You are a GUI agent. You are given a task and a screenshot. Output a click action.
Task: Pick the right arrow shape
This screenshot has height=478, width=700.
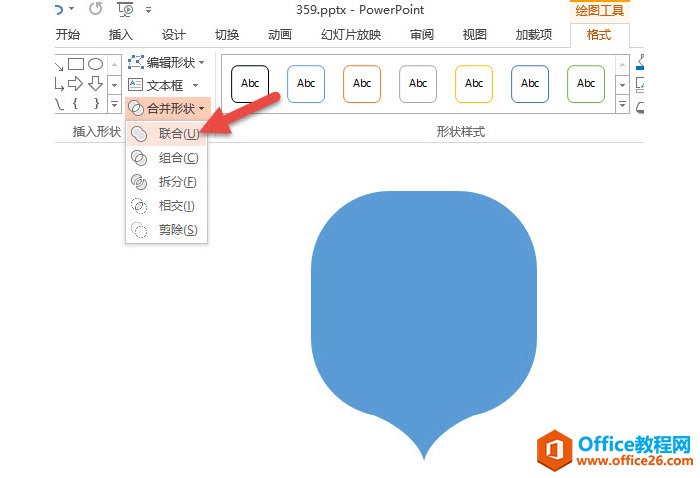coord(76,84)
